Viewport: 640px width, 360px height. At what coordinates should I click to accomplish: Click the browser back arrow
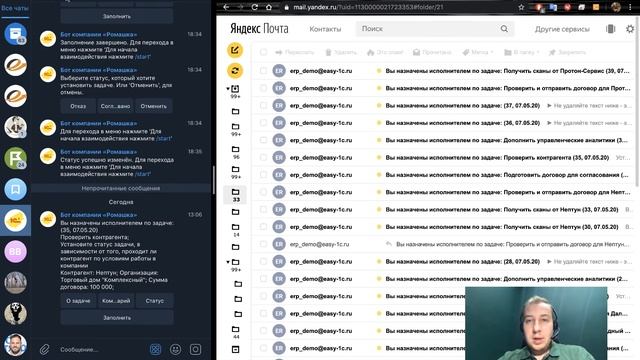pyautogui.click(x=226, y=7)
